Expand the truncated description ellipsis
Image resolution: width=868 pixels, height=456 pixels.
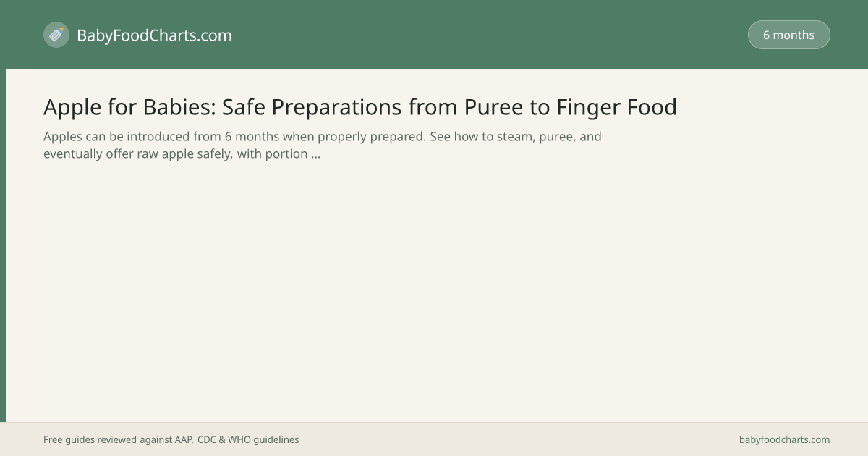pyautogui.click(x=315, y=153)
